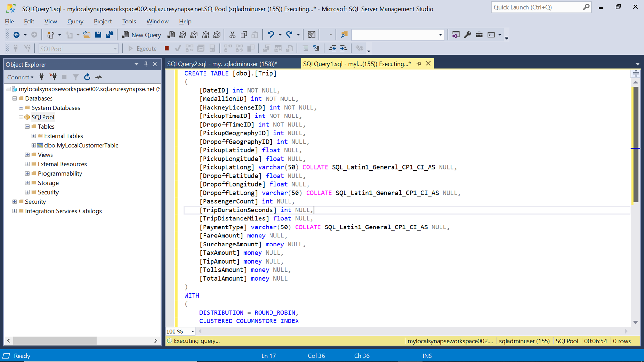644x362 pixels.
Task: Click the Save All toolbar icon
Action: coord(109,34)
